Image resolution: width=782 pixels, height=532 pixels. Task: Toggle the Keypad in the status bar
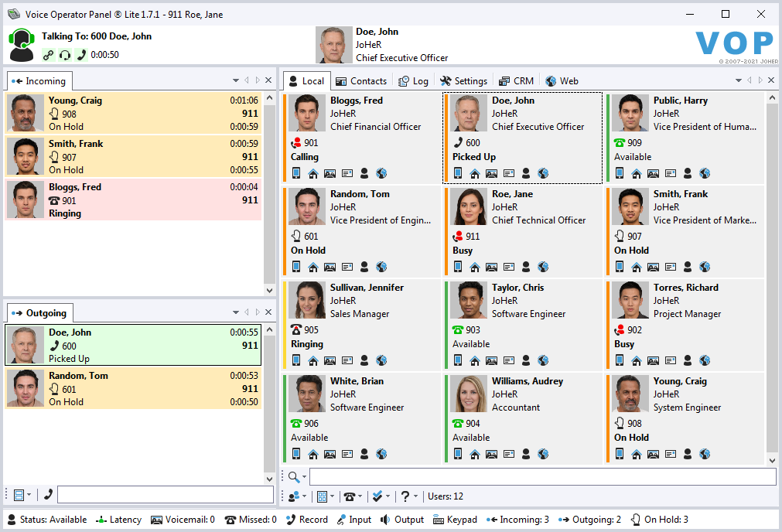[x=456, y=520]
